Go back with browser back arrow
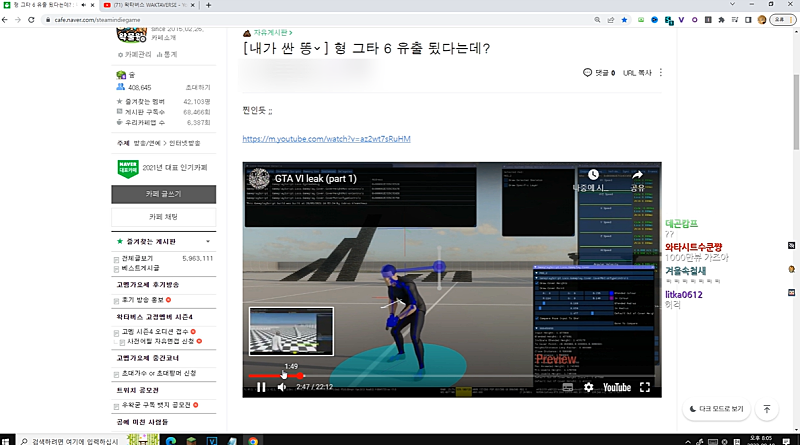The width and height of the screenshot is (800, 445). 5,20
